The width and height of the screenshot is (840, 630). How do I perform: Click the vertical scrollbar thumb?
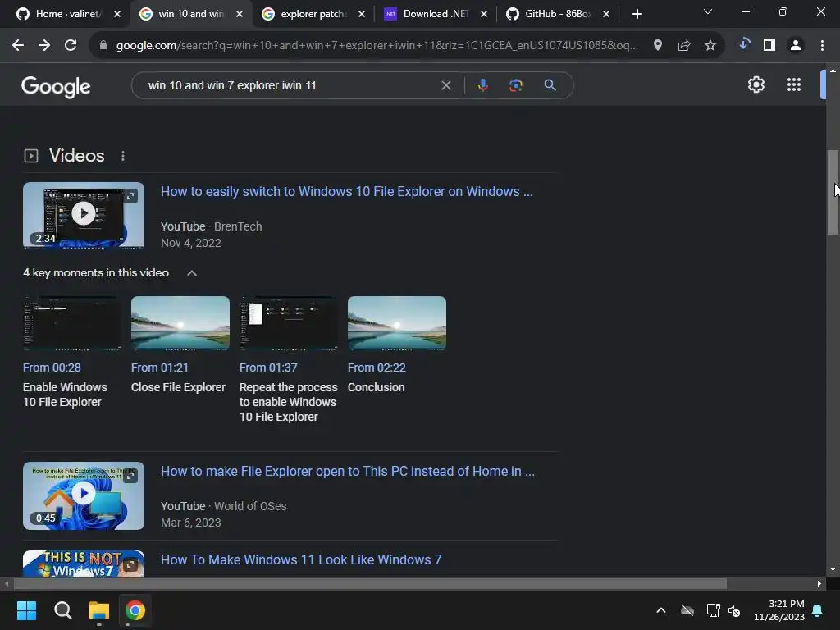[x=832, y=192]
